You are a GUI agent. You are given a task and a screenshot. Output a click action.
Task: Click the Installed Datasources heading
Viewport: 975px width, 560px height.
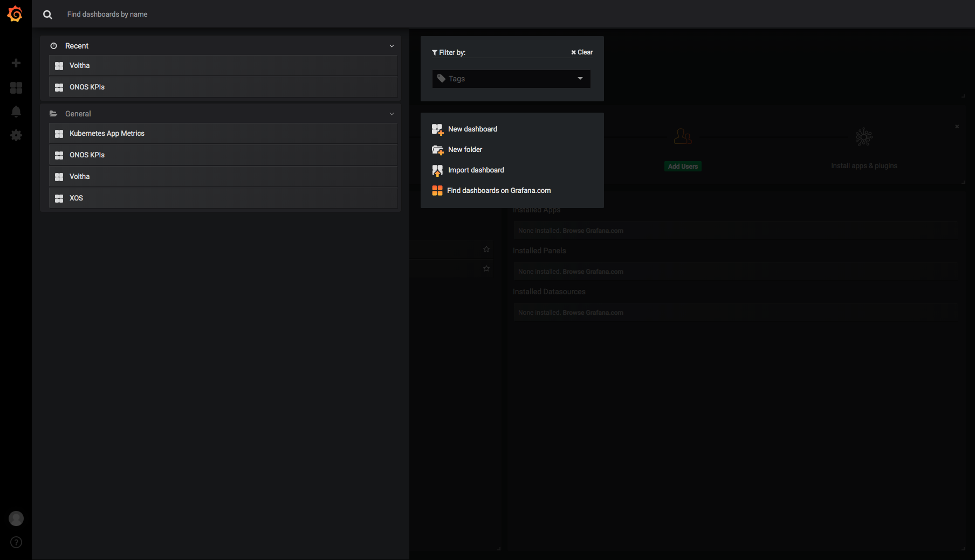(x=549, y=292)
